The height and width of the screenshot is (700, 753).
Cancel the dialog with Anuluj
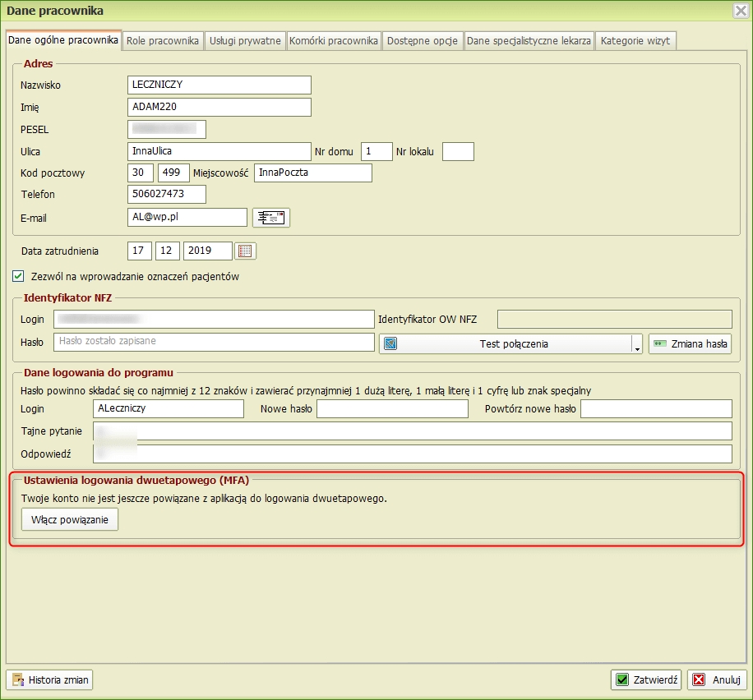point(717,679)
